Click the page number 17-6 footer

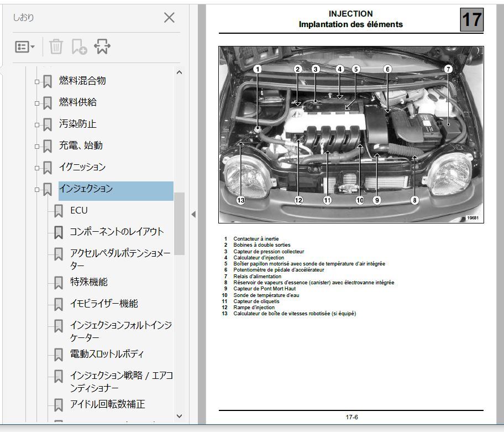(x=351, y=417)
